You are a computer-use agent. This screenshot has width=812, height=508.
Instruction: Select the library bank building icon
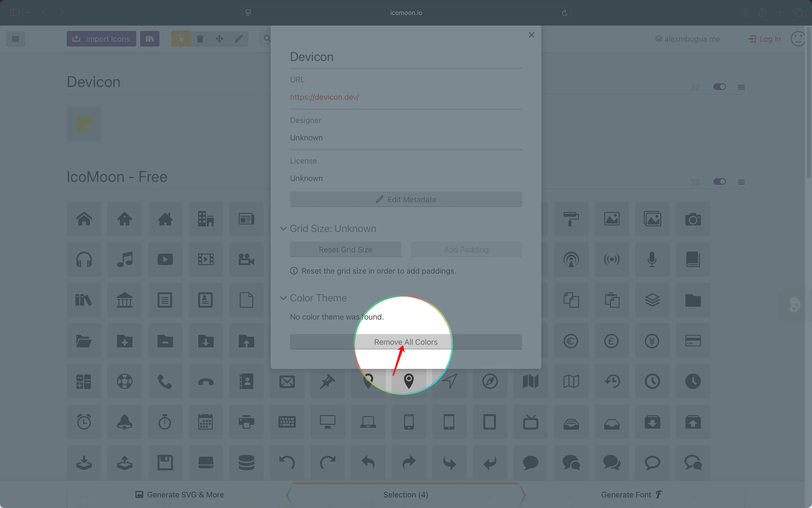point(125,300)
